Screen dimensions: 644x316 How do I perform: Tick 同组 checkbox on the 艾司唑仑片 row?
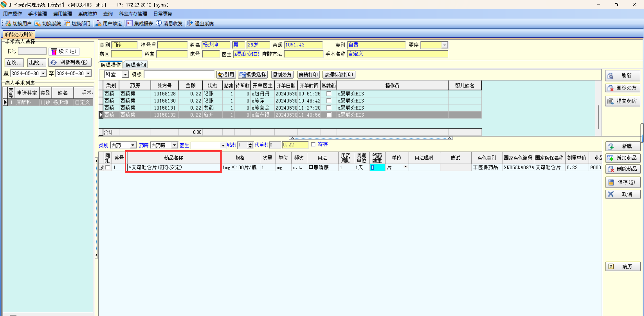[x=108, y=168]
